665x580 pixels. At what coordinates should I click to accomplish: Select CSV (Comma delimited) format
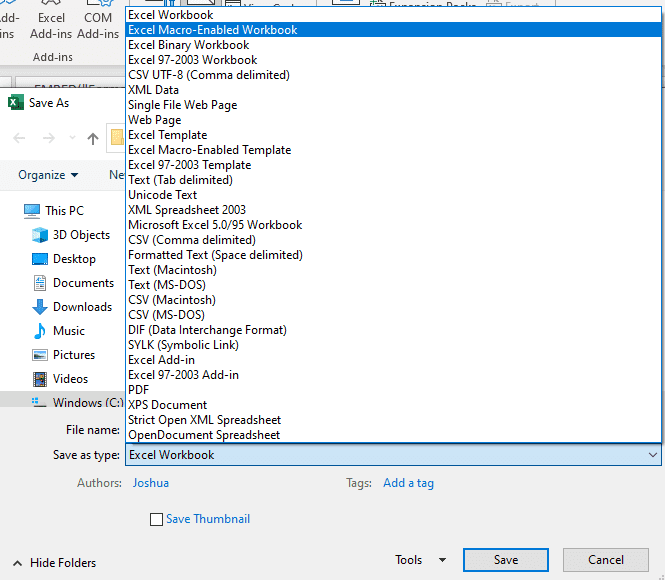(394, 240)
